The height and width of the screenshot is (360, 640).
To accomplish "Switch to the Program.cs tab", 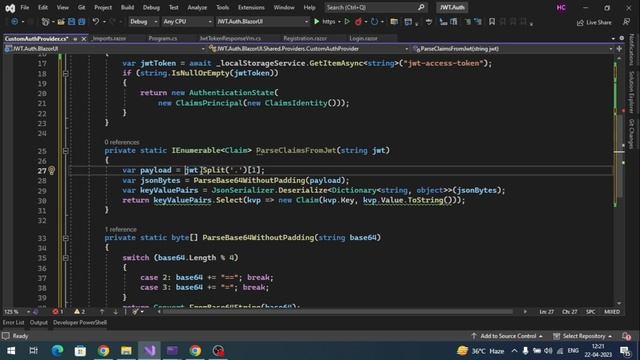I will pyautogui.click(x=163, y=38).
